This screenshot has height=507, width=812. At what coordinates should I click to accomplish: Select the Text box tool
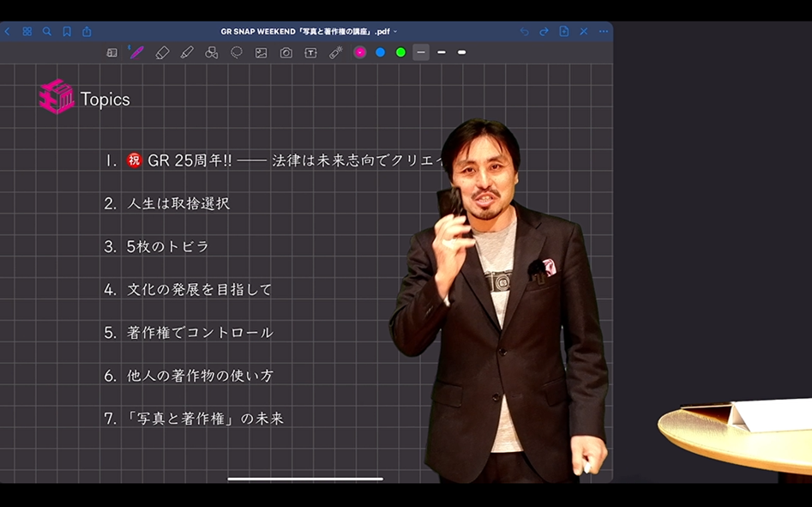310,53
